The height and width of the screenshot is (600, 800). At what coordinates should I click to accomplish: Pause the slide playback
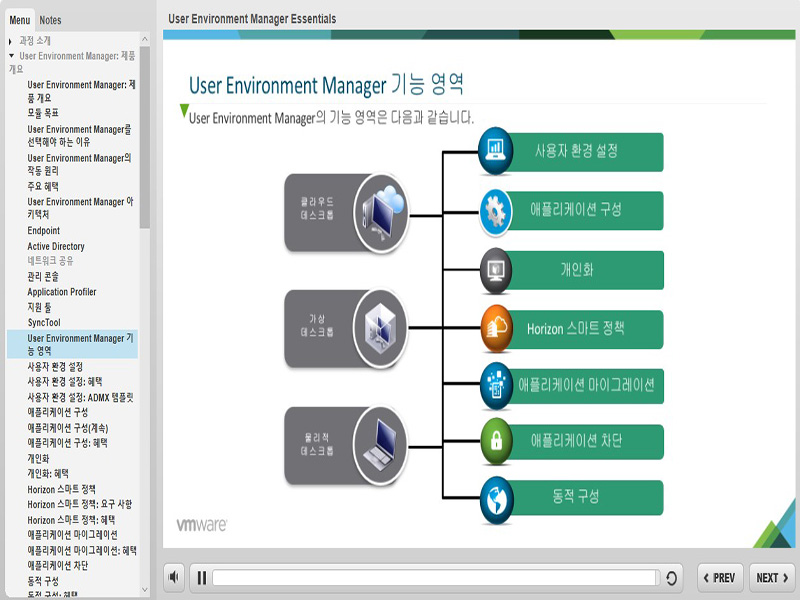coord(202,578)
